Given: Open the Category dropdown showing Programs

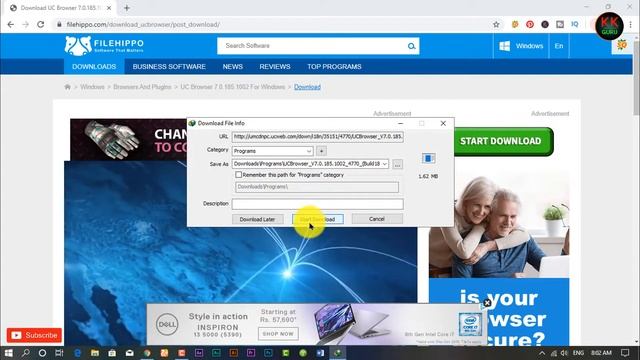Looking at the screenshot, I should click(273, 151).
